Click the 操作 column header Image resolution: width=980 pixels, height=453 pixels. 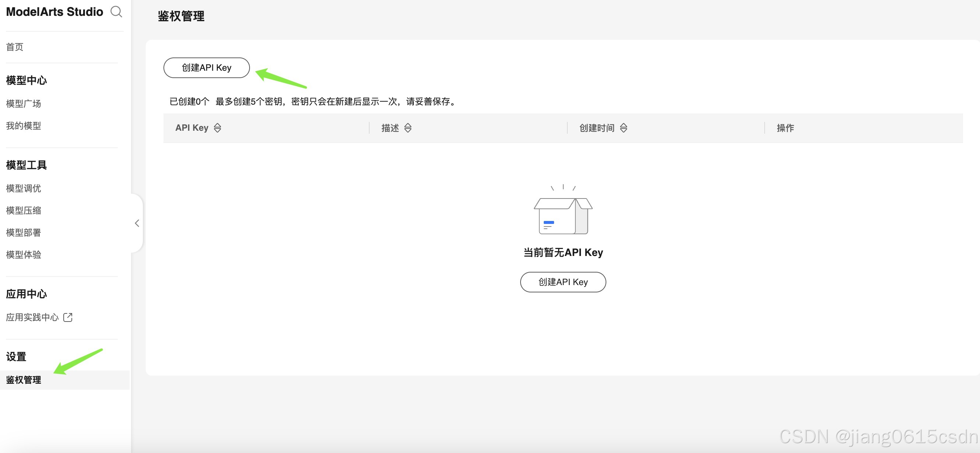coord(785,128)
